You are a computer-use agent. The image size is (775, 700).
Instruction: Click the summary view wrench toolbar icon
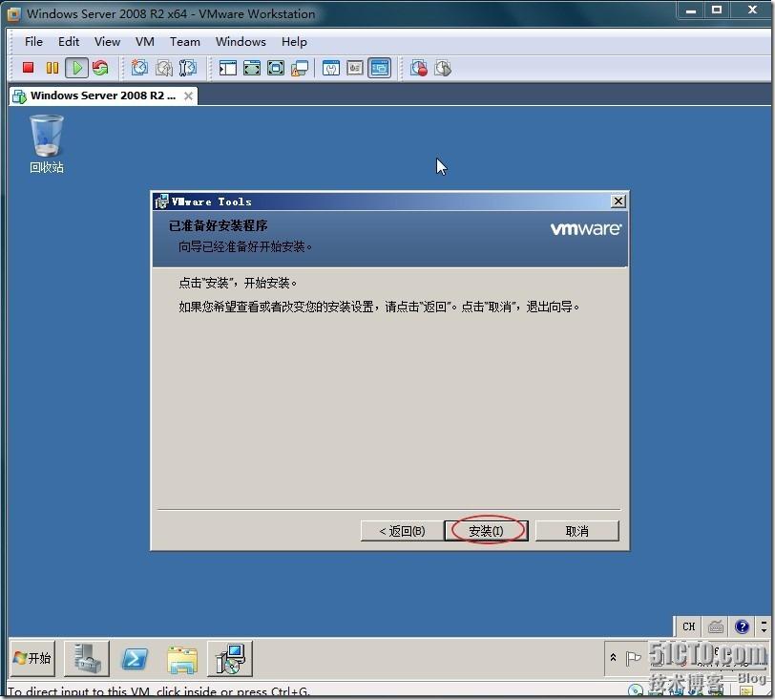330,68
